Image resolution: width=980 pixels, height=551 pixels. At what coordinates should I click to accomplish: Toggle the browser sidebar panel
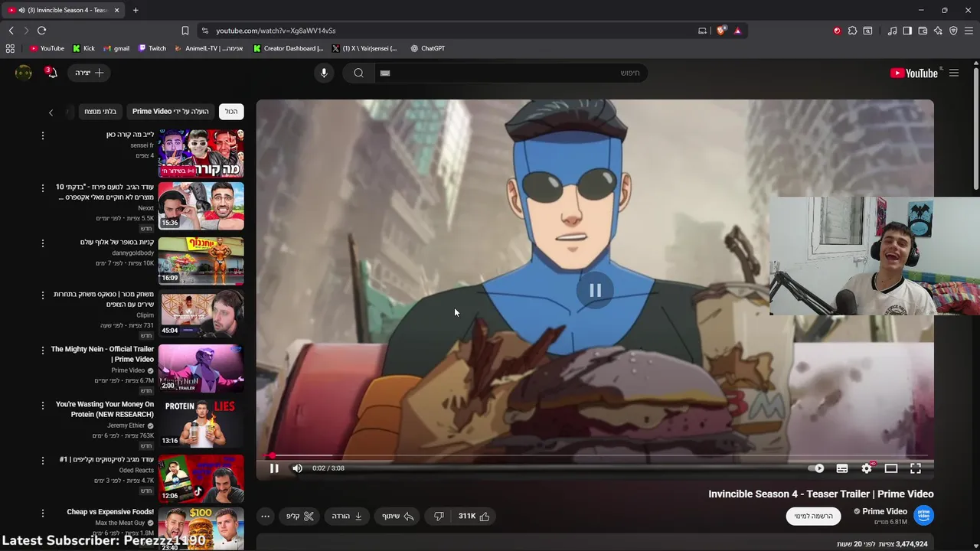pos(907,31)
